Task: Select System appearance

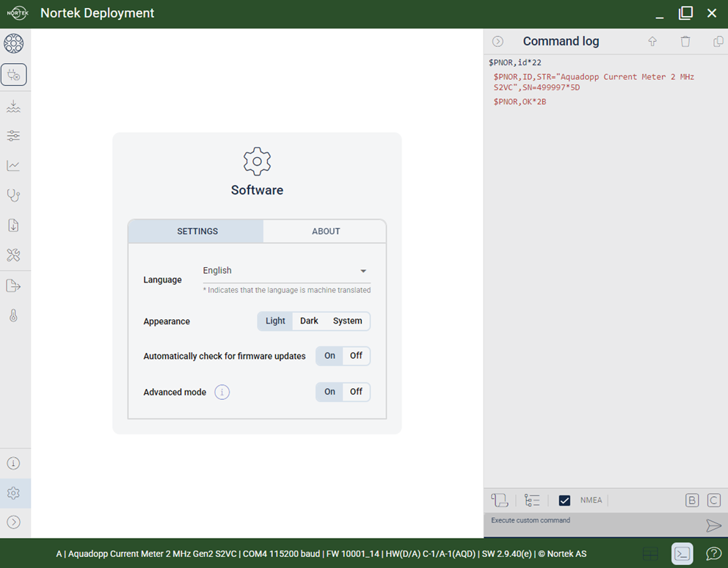Action: pos(347,321)
